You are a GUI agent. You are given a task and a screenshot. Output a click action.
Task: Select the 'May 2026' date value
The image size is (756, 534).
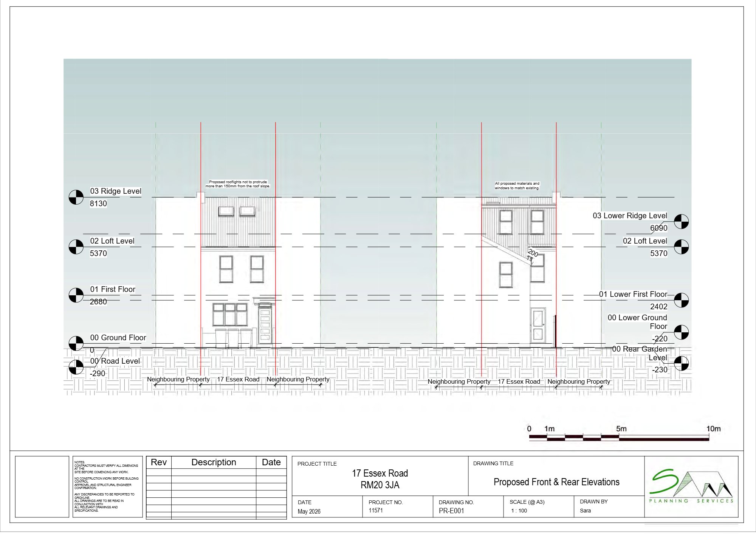[309, 511]
